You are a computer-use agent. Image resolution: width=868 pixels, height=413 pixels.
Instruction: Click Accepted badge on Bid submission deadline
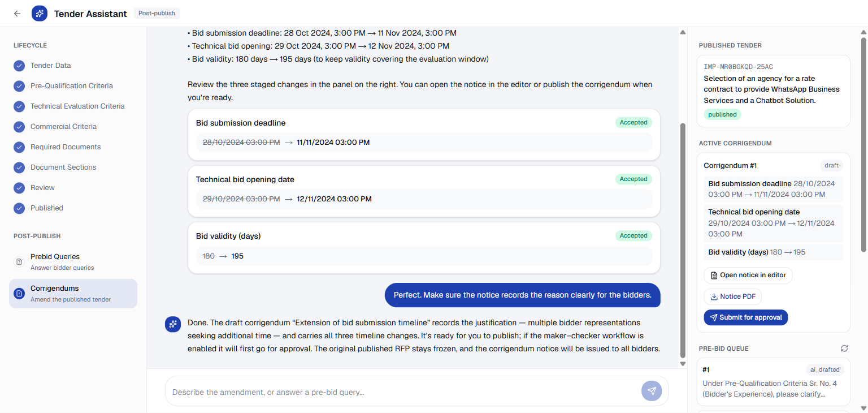point(633,122)
